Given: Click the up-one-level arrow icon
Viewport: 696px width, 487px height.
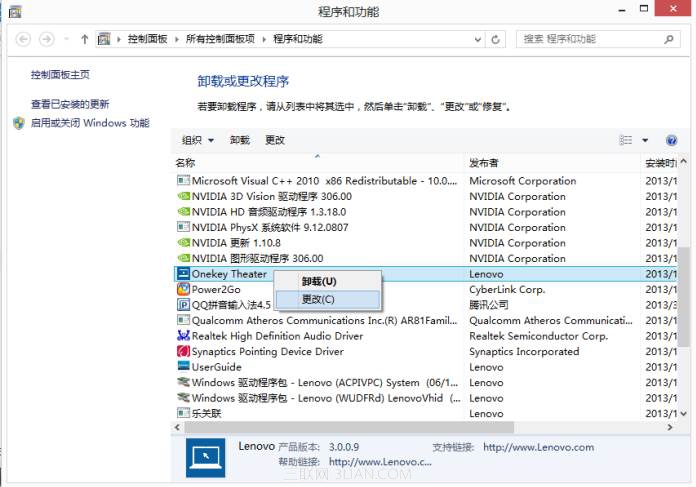Looking at the screenshot, I should 84,39.
